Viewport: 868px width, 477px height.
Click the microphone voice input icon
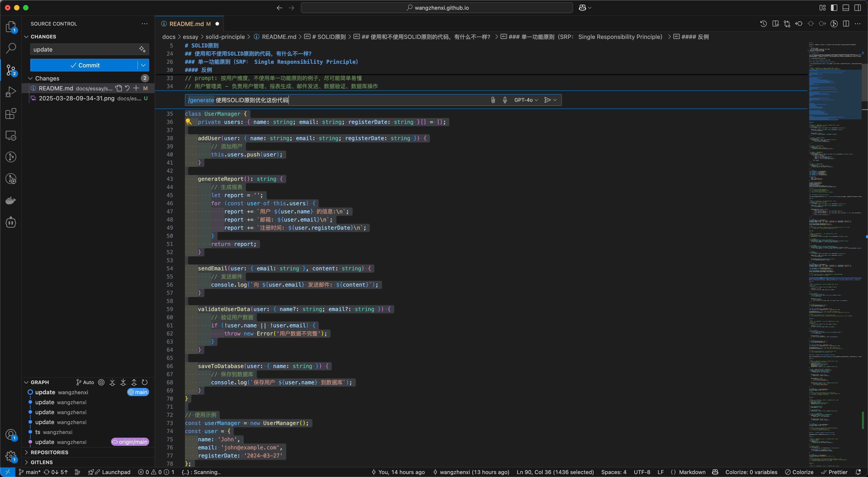(505, 100)
